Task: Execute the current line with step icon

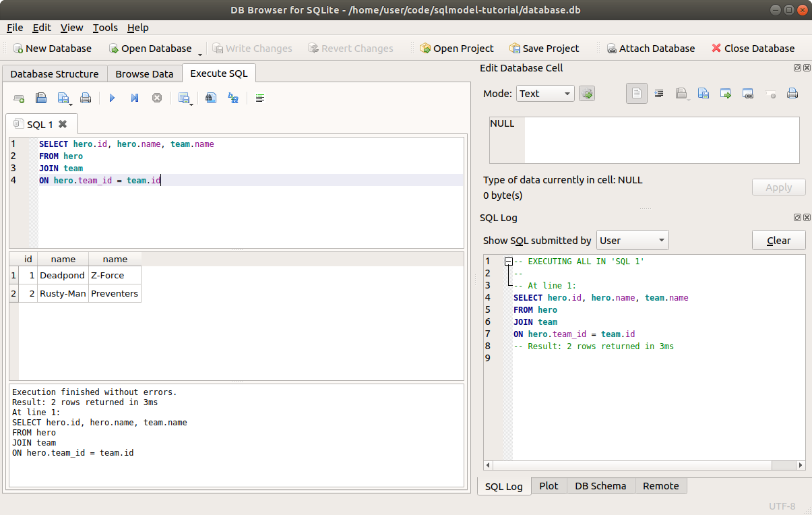Action: (135, 98)
